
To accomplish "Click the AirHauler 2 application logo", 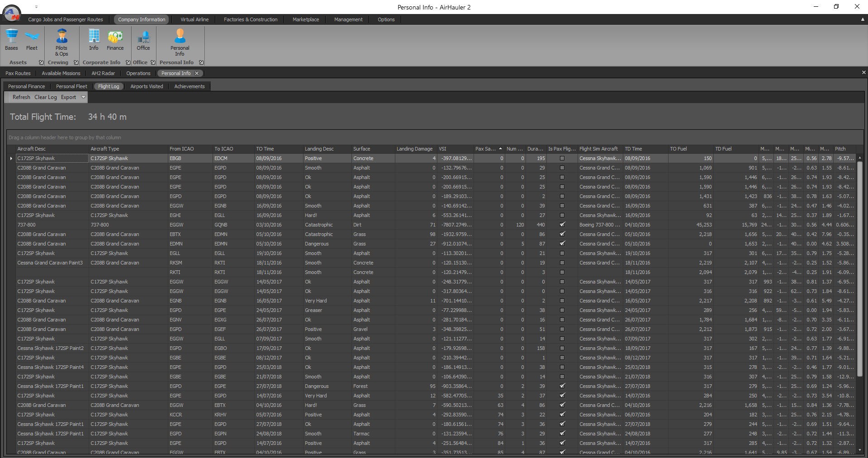I will point(12,14).
